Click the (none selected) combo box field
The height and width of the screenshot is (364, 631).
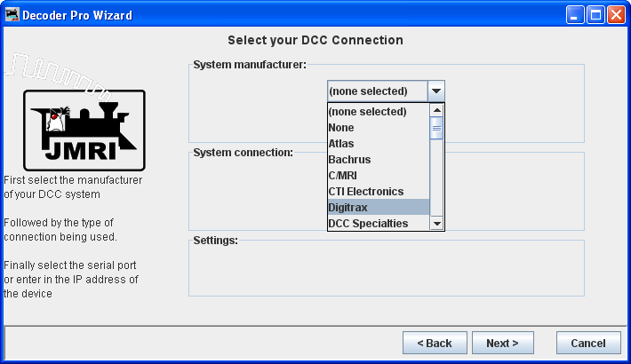[377, 91]
